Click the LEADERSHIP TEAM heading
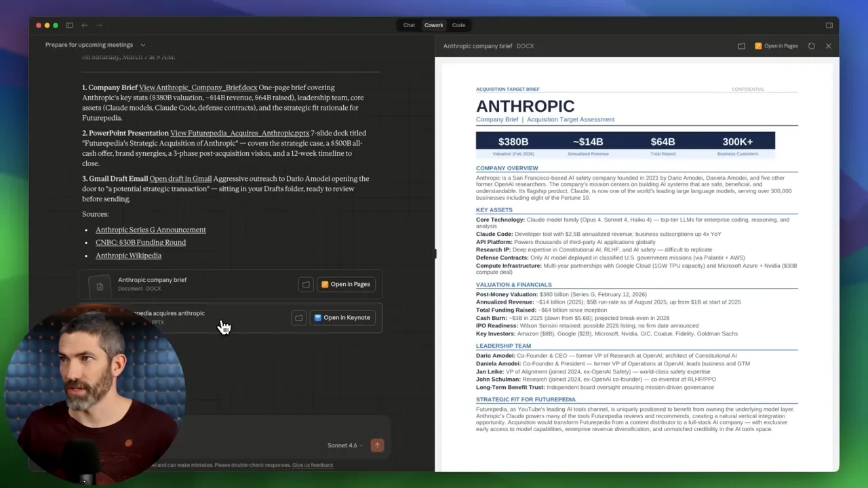Screen dimensions: 868x488 [503, 346]
